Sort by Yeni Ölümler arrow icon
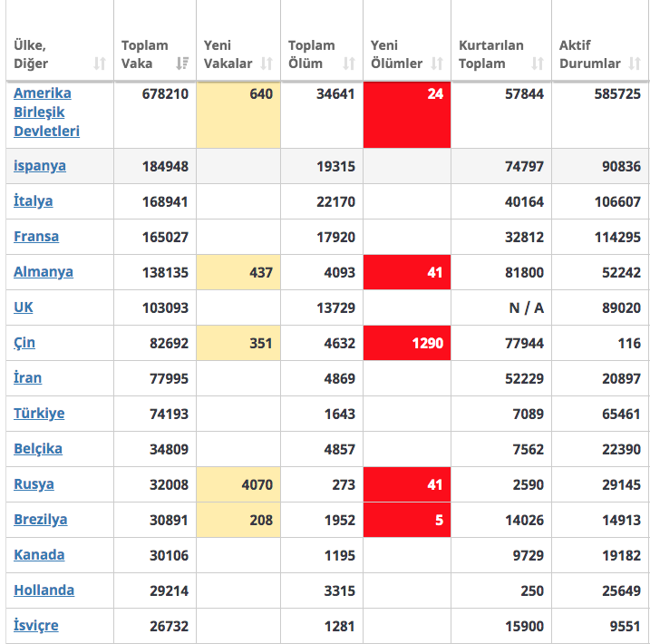This screenshot has width=650, height=644. coord(437,63)
